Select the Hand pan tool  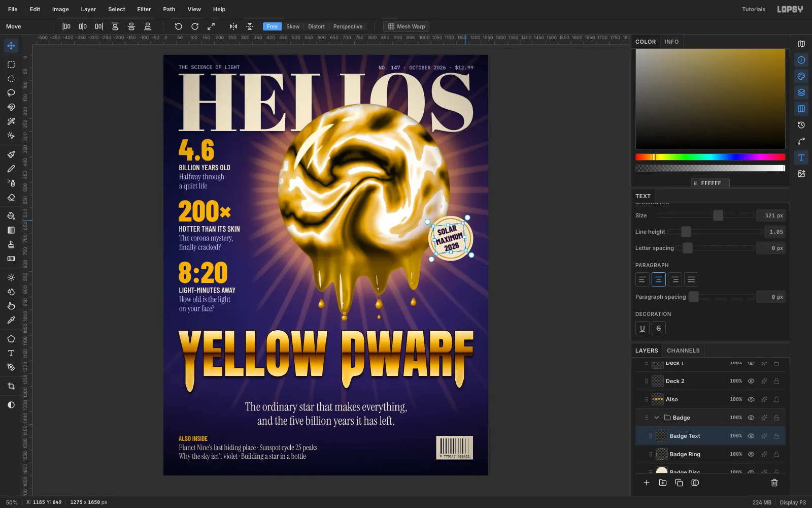(11, 306)
